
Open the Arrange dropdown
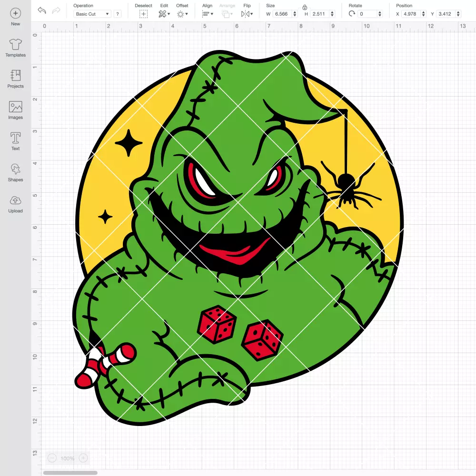point(228,14)
